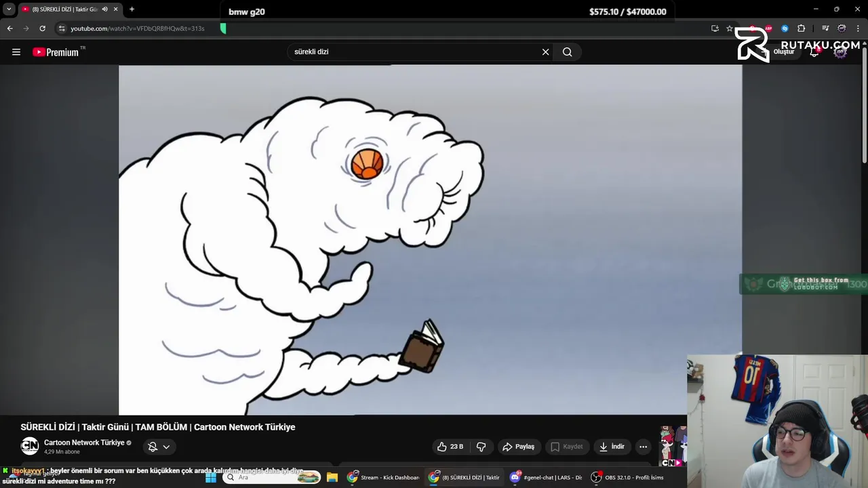Open the Shazam extension icon
The height and width of the screenshot is (488, 868).
pyautogui.click(x=785, y=28)
